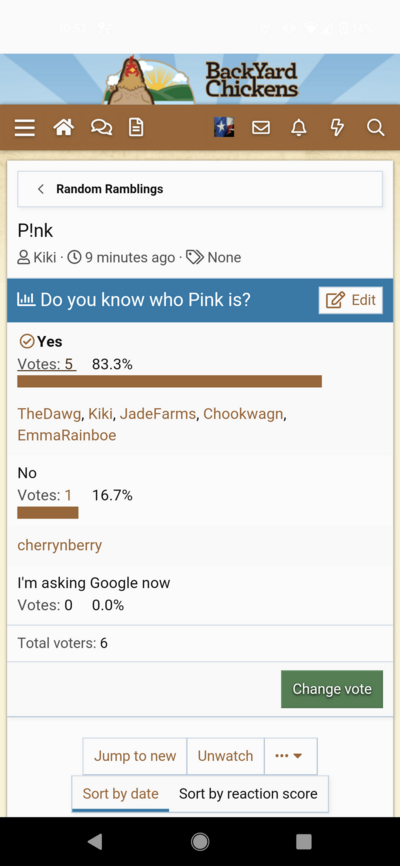Open the user avatar account menu
This screenshot has height=866, width=400.
click(224, 127)
